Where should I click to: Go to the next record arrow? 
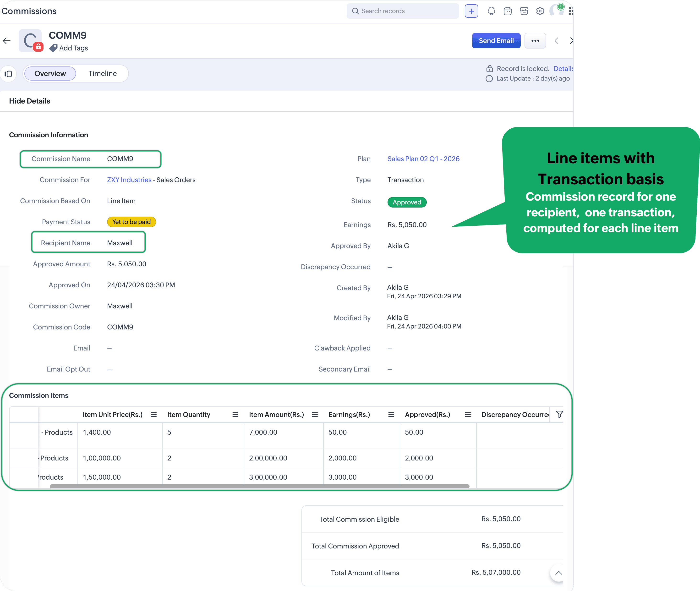pyautogui.click(x=571, y=41)
